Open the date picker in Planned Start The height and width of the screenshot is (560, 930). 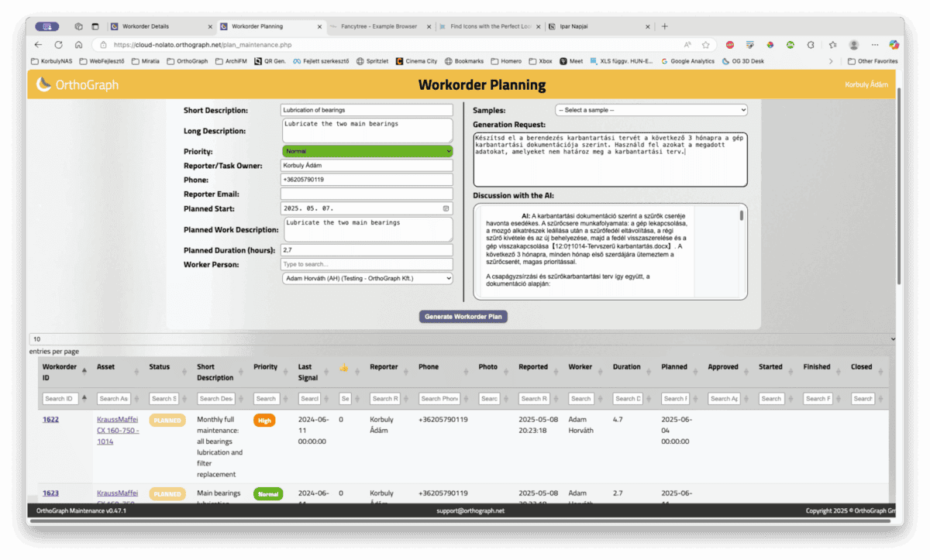446,208
